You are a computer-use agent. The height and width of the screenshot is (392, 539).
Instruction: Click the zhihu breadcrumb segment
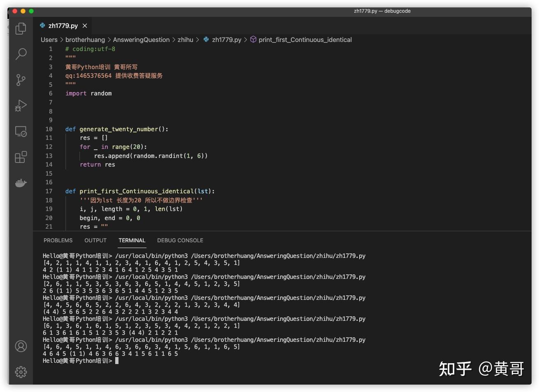186,39
